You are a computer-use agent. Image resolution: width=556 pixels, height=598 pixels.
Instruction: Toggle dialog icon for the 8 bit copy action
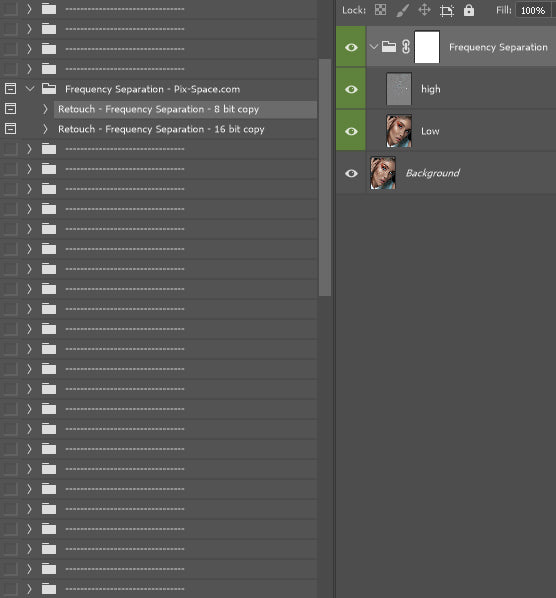pos(10,109)
